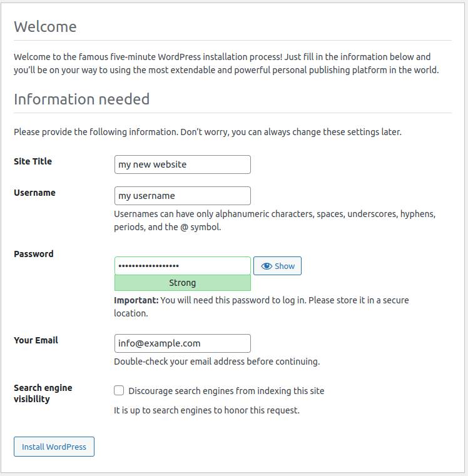The width and height of the screenshot is (468, 476).
Task: Click the 'Usernames can have only alphanumeric' hint
Action: click(275, 220)
